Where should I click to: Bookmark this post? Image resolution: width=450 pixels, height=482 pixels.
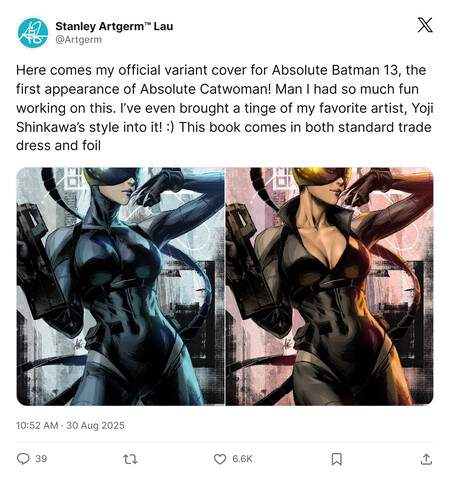coord(336,459)
